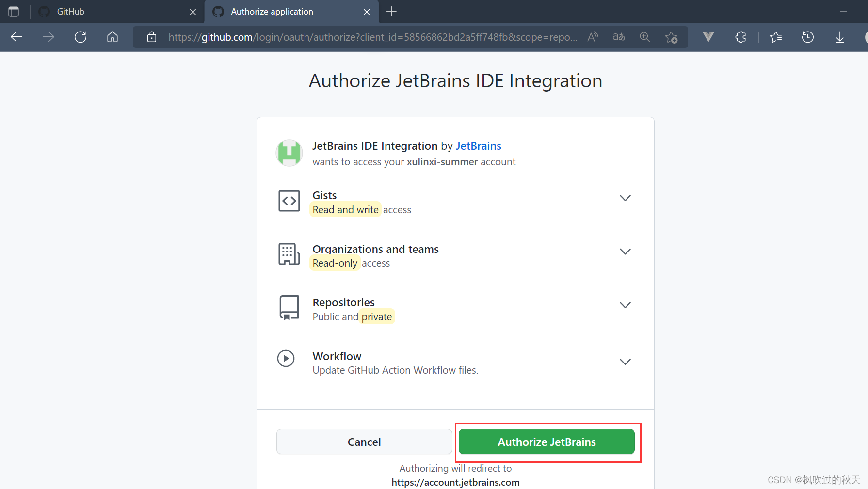The width and height of the screenshot is (868, 489).
Task: Click the 'Authorize JetBrains IDE Integration' heading
Action: (455, 81)
